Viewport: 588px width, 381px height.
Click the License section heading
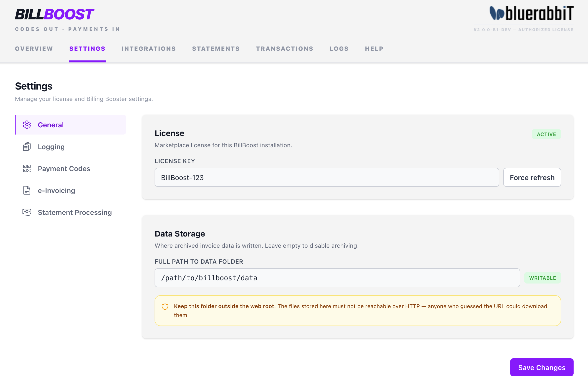(169, 133)
